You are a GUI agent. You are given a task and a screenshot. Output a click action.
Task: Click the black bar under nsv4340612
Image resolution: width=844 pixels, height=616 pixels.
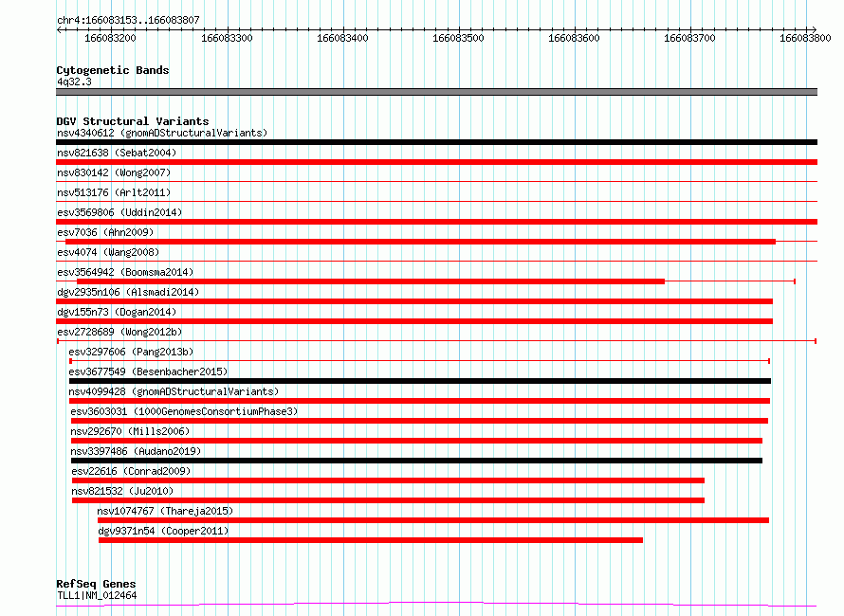point(436,142)
